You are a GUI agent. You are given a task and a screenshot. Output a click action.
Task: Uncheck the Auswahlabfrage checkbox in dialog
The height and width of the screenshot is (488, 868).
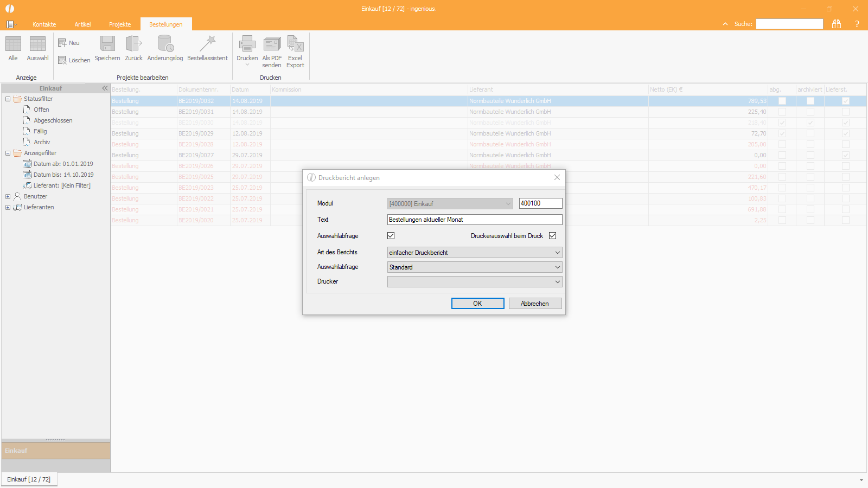(x=391, y=236)
